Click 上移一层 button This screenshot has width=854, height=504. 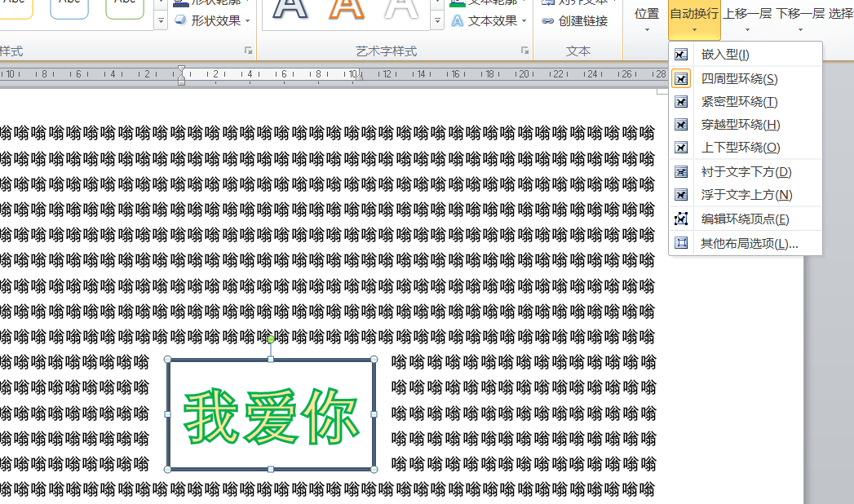(746, 20)
